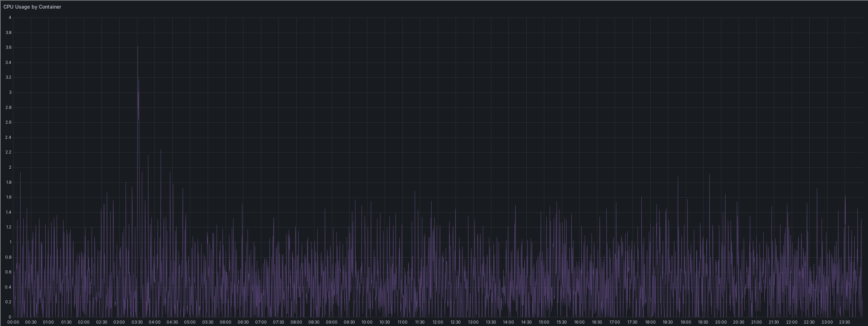Screen dimensions: 868x326
Task: Click the panel title text
Action: 33,7
